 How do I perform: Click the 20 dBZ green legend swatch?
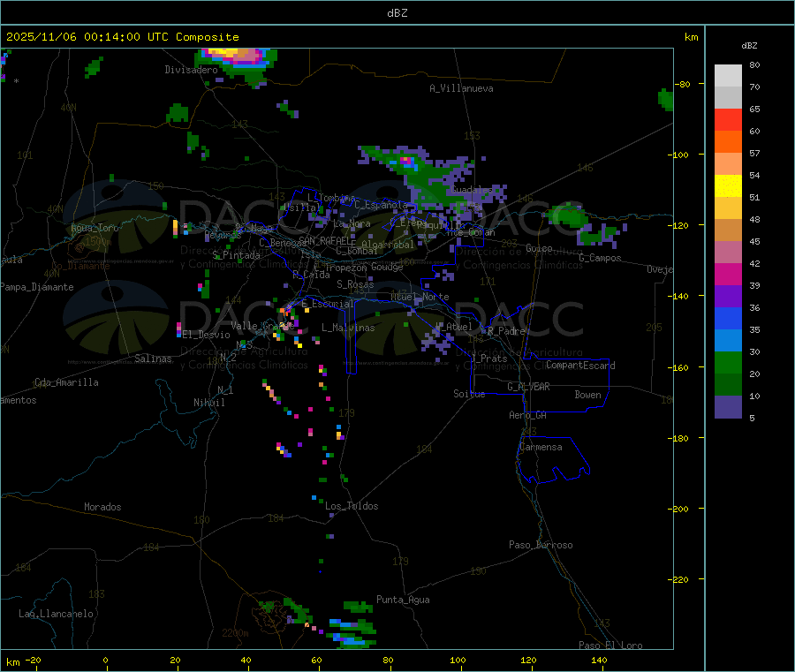click(728, 362)
